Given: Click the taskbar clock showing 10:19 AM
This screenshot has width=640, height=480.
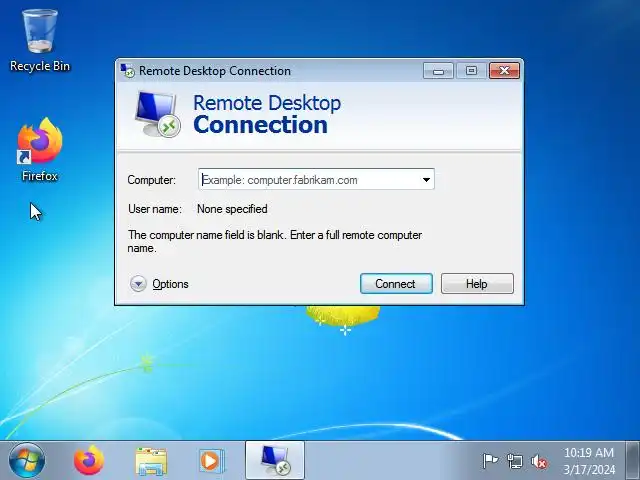Looking at the screenshot, I should (x=589, y=453).
